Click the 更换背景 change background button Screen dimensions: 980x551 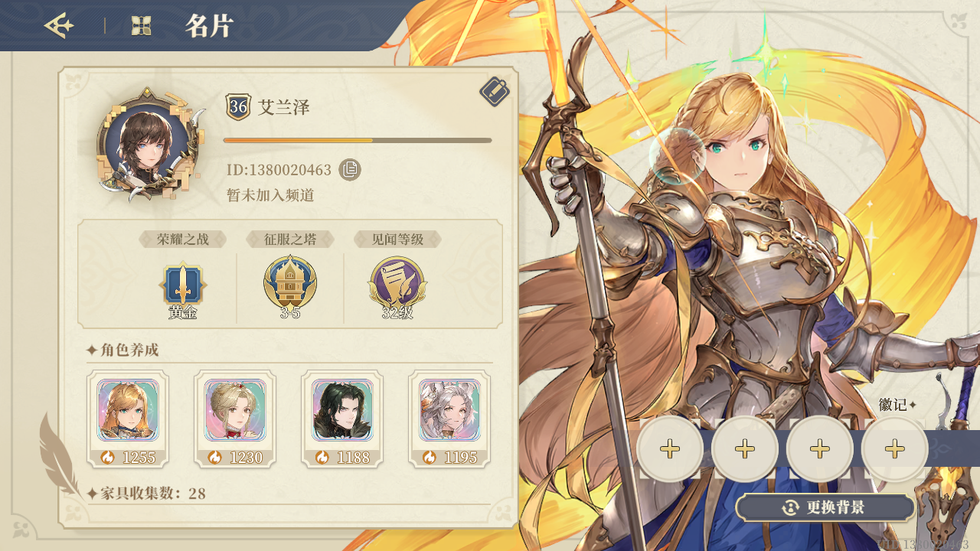click(825, 507)
